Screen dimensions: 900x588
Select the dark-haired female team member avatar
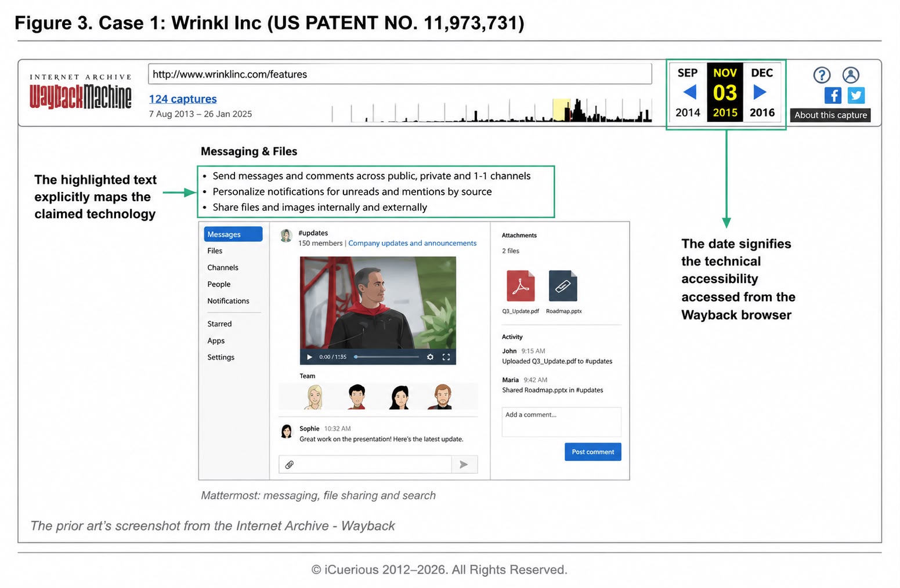(400, 397)
